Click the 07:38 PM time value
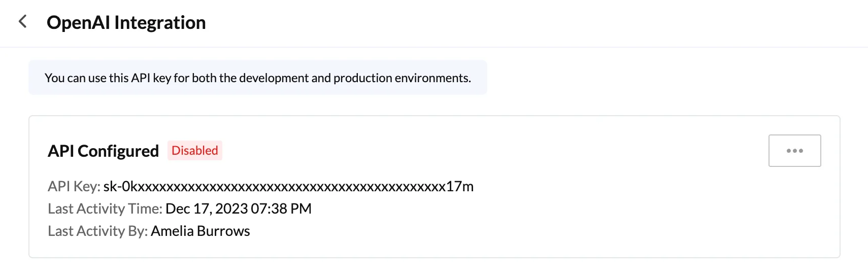Image resolution: width=868 pixels, height=277 pixels. click(x=281, y=209)
